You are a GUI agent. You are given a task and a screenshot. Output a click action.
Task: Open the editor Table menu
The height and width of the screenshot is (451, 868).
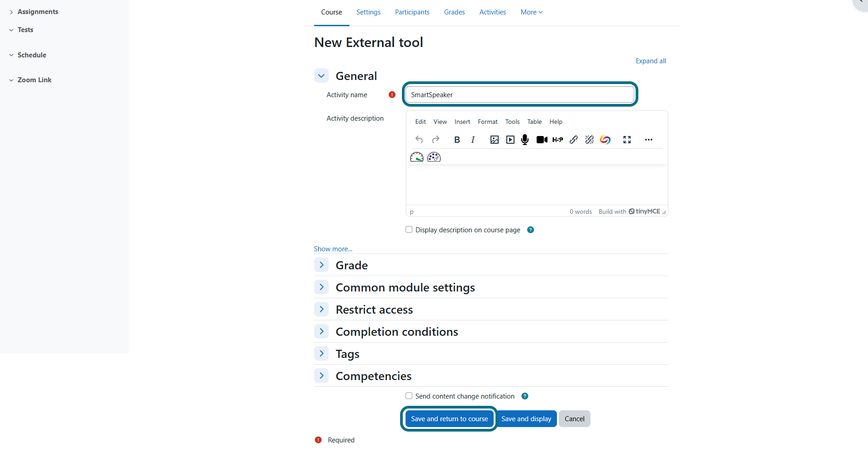534,122
